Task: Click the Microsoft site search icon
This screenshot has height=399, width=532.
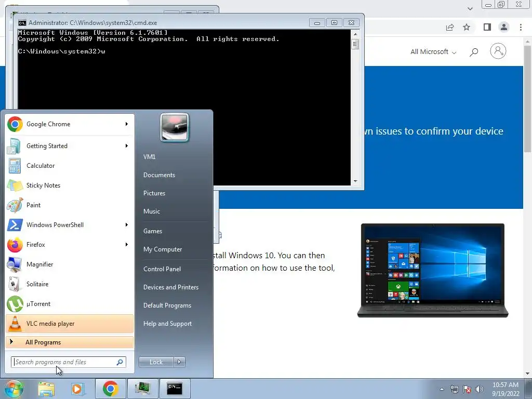Action: (x=474, y=52)
